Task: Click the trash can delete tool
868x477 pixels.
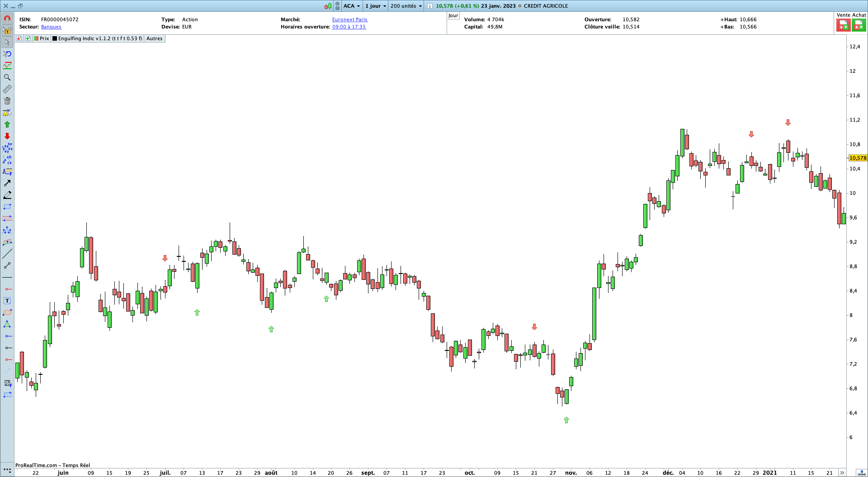Action: pos(7,101)
